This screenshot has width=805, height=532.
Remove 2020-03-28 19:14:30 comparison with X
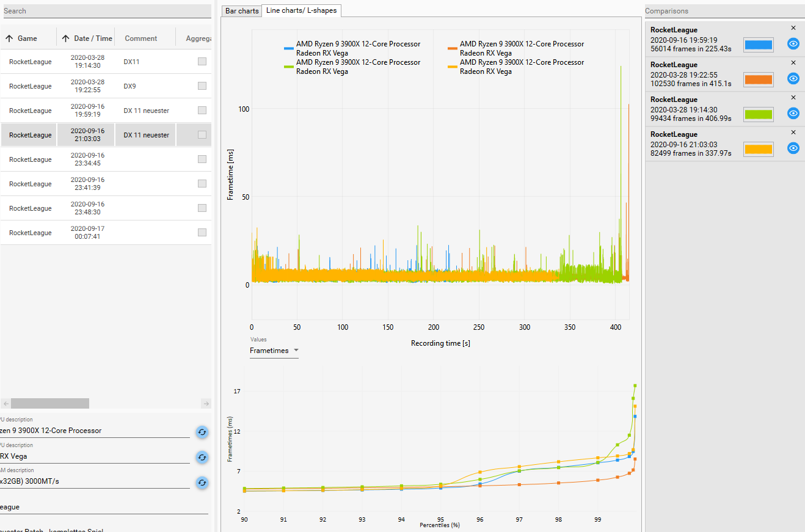tap(793, 98)
